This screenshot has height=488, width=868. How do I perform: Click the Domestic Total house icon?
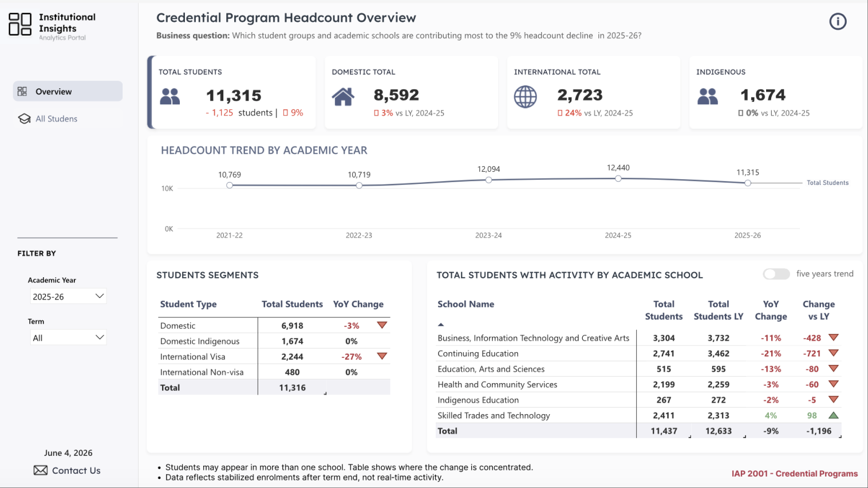point(343,96)
